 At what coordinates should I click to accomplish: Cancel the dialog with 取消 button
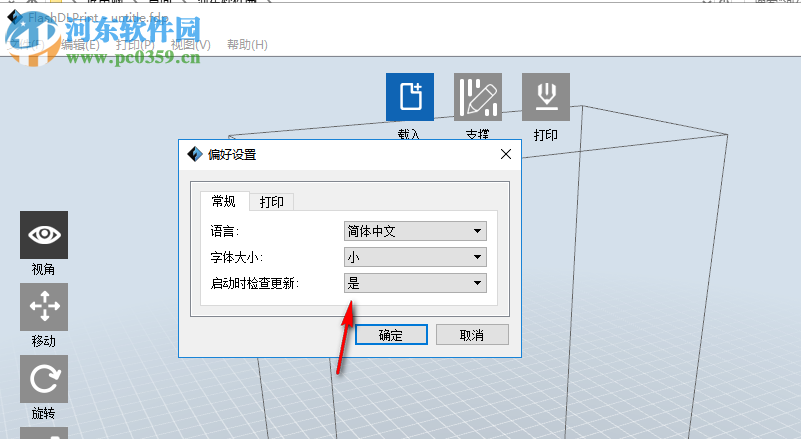tap(472, 335)
